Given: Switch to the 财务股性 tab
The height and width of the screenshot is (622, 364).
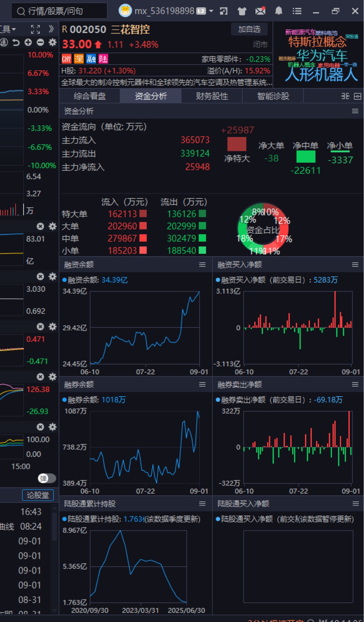Looking at the screenshot, I should 212,96.
